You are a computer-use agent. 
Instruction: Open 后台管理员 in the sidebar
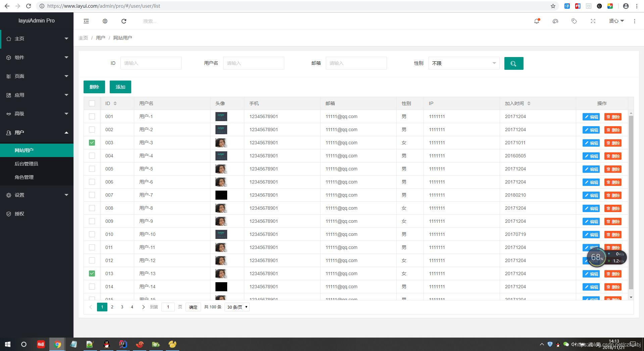click(37, 164)
